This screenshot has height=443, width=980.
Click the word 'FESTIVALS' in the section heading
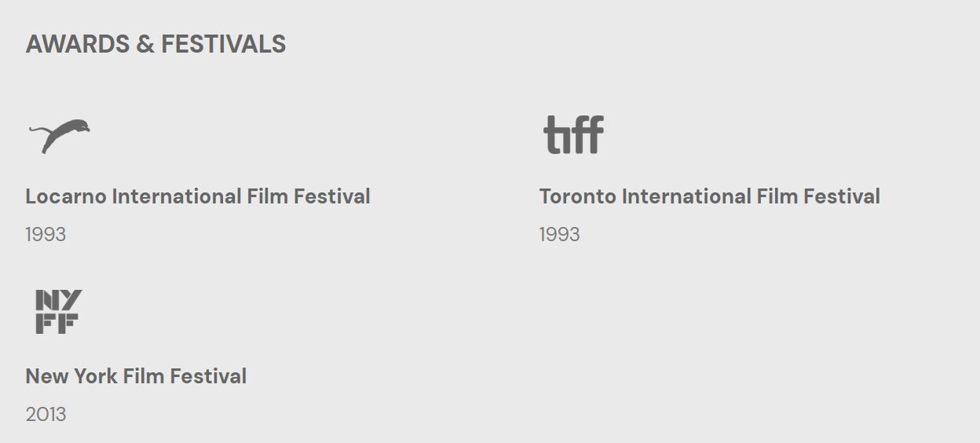[x=223, y=44]
